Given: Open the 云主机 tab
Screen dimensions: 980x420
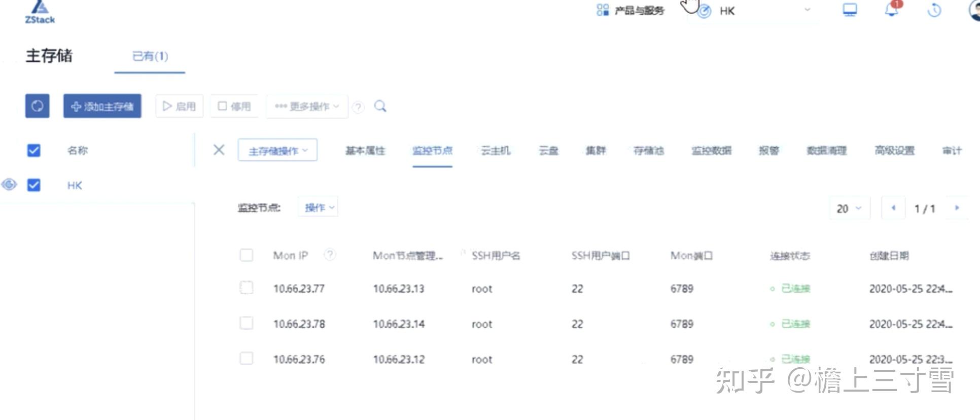Looking at the screenshot, I should click(x=496, y=151).
